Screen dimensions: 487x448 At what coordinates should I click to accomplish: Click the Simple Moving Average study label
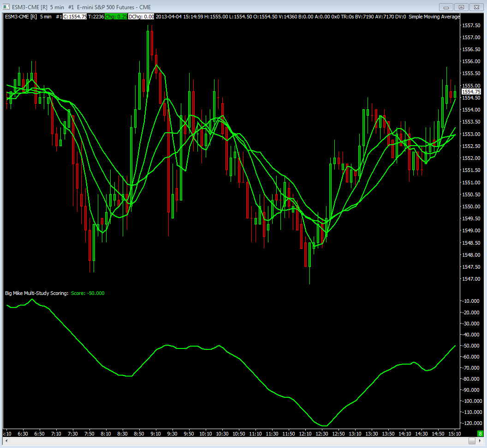coord(434,17)
